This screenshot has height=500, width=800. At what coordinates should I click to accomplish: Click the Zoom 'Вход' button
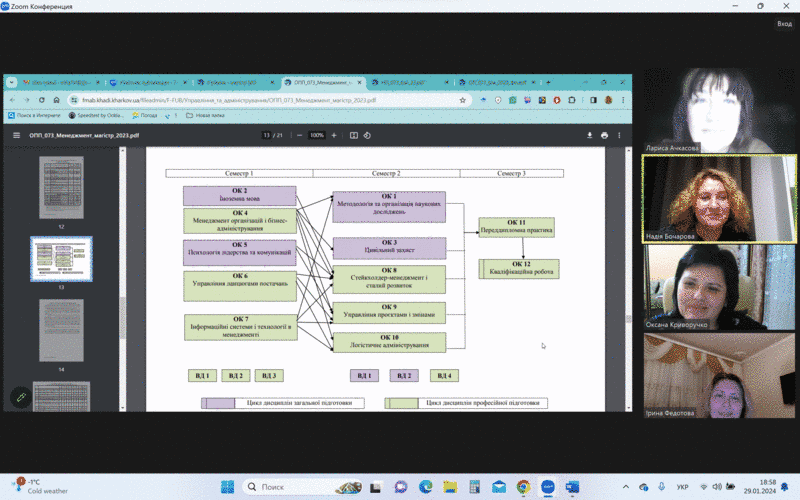click(x=783, y=23)
